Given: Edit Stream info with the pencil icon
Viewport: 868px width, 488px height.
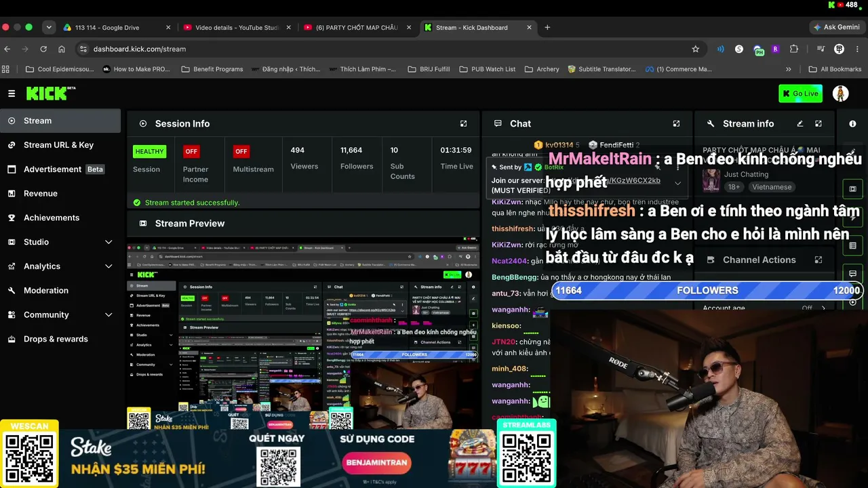Looking at the screenshot, I should click(x=800, y=123).
